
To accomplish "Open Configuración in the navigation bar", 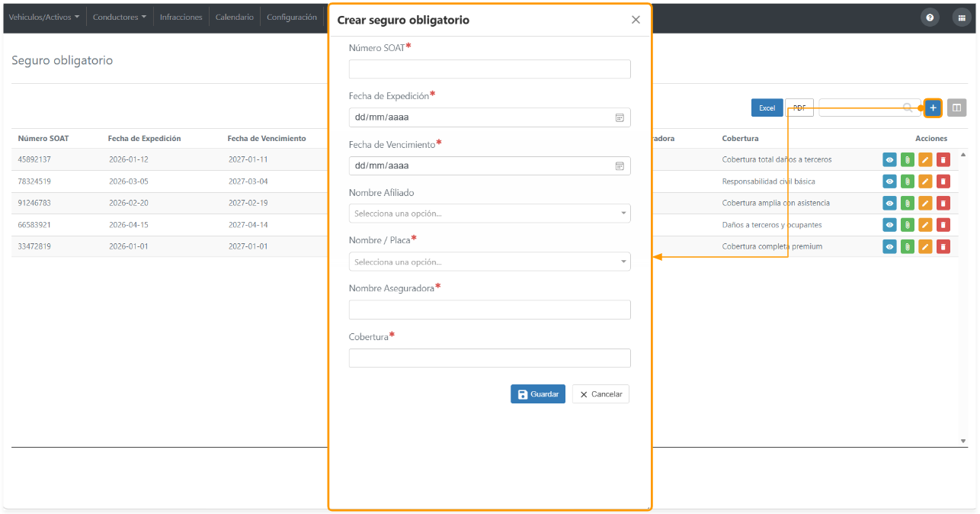I will (x=292, y=17).
